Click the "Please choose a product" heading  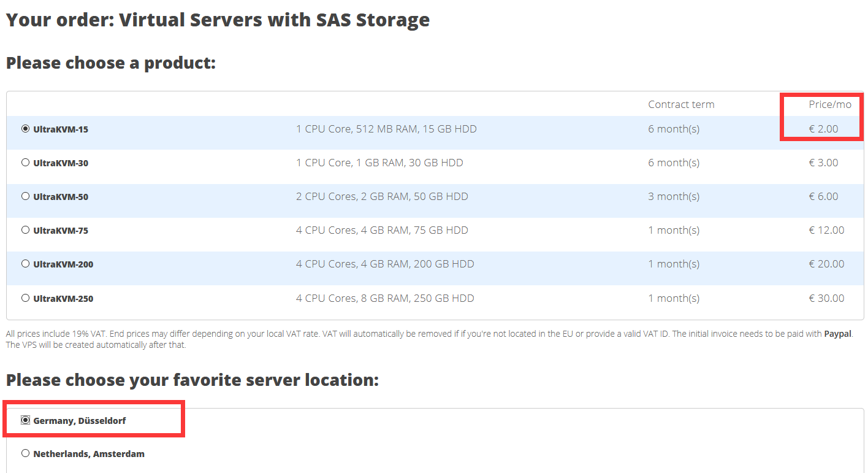click(111, 63)
